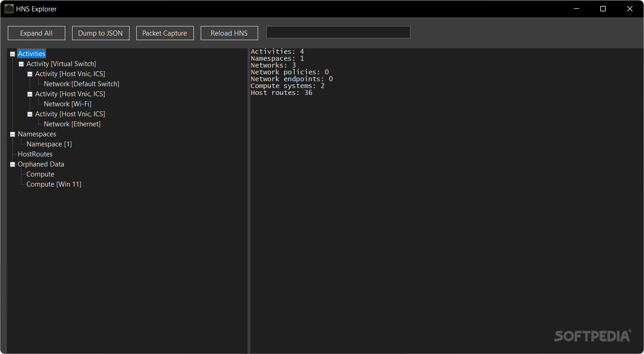Viewport: 644px width, 354px height.
Task: Collapse the Orphaned Data node
Action: pyautogui.click(x=12, y=164)
